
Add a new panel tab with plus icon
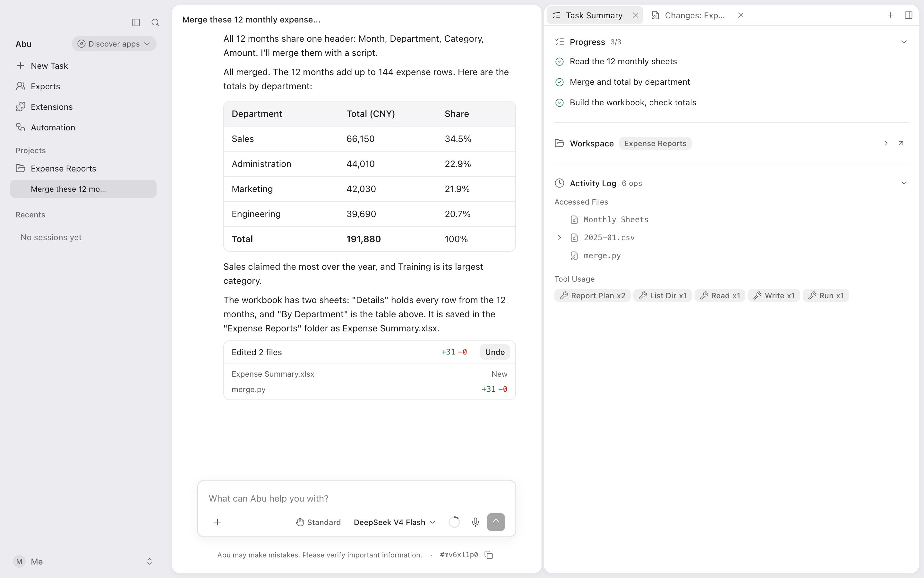[x=890, y=15]
